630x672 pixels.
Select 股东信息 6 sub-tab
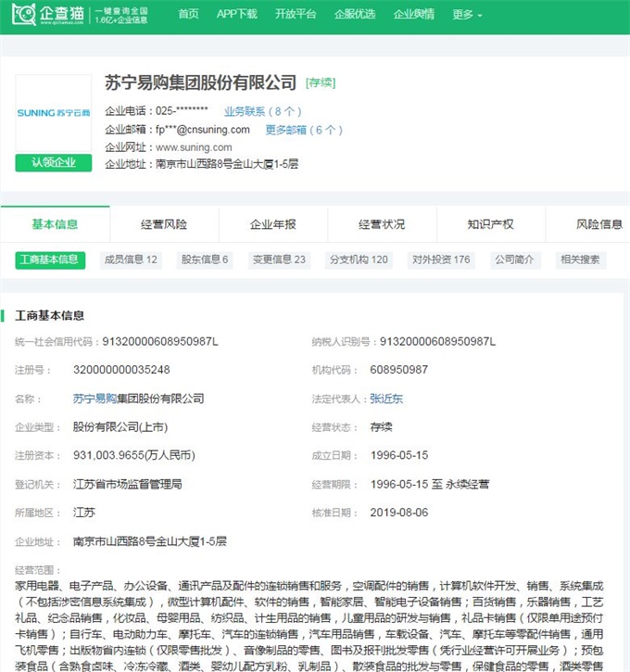click(205, 260)
